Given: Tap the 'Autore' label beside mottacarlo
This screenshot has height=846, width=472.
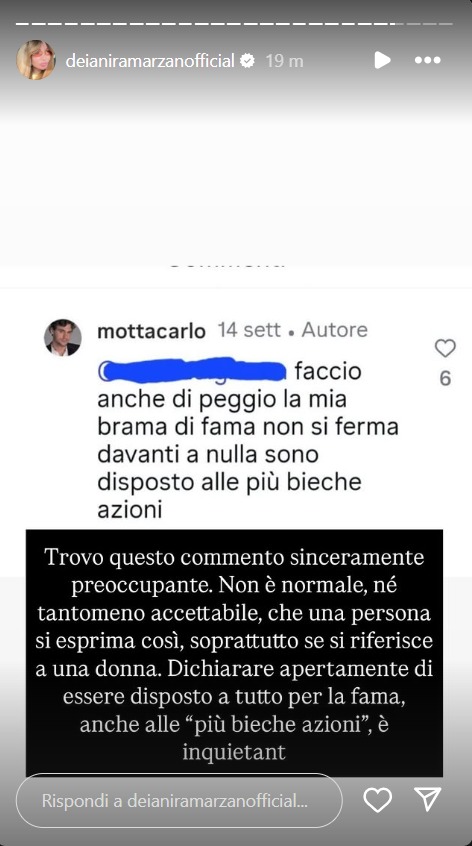Looking at the screenshot, I should pyautogui.click(x=334, y=330).
